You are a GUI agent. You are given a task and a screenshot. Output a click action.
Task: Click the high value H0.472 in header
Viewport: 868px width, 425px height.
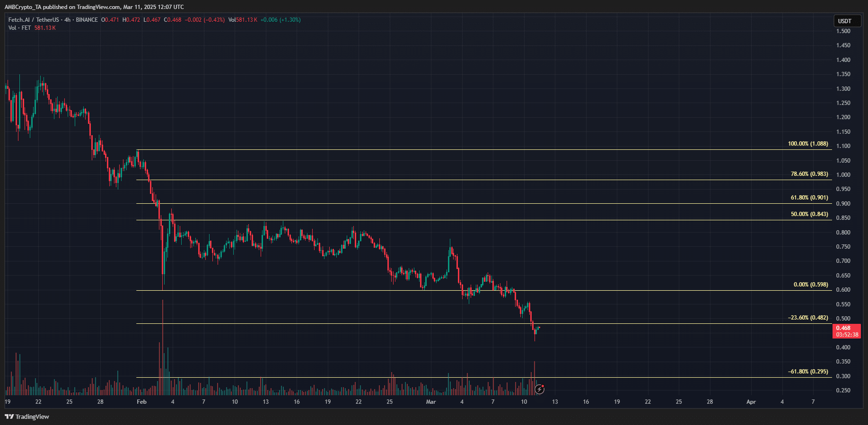pyautogui.click(x=131, y=20)
